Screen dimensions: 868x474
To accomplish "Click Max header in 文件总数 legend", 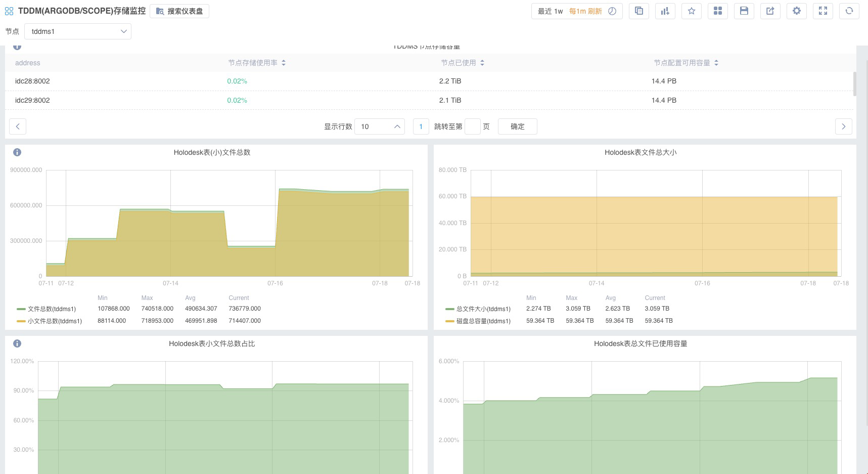I will (x=147, y=298).
